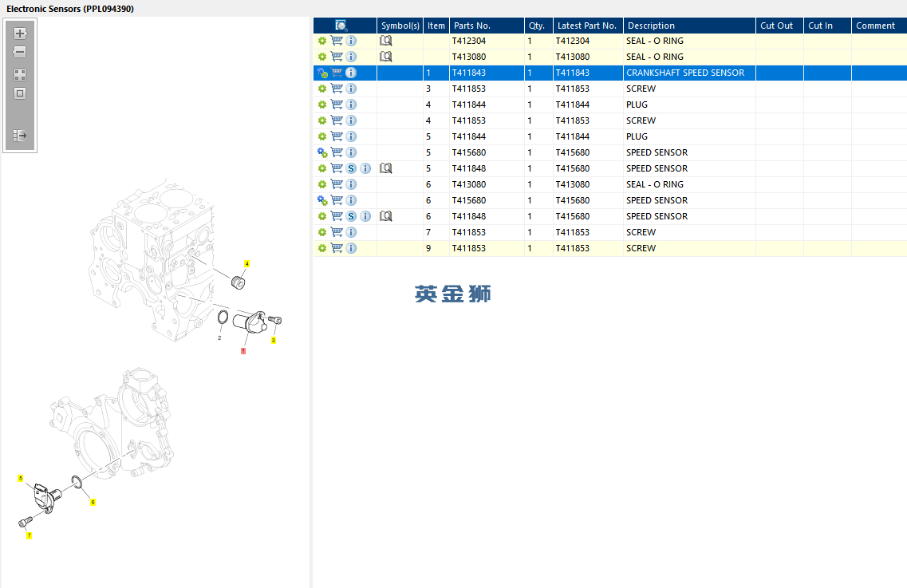The height and width of the screenshot is (588, 907).
Task: Click green gear icon for item 9 SCREW
Action: 322,247
